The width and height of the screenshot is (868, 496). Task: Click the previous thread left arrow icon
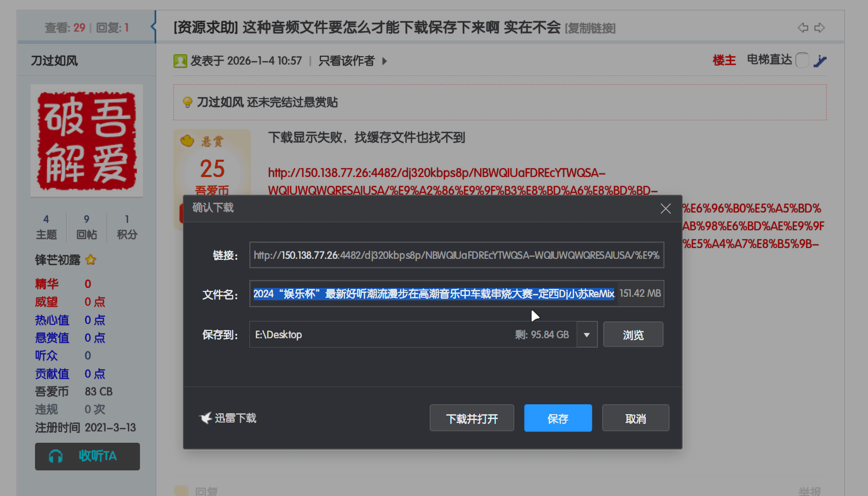[803, 28]
